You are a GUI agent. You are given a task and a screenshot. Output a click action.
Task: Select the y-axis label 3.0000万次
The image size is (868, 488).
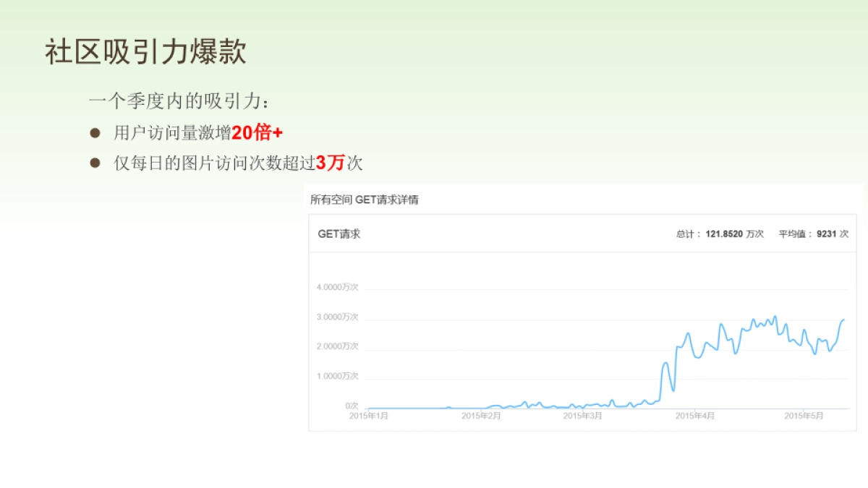pyautogui.click(x=338, y=317)
